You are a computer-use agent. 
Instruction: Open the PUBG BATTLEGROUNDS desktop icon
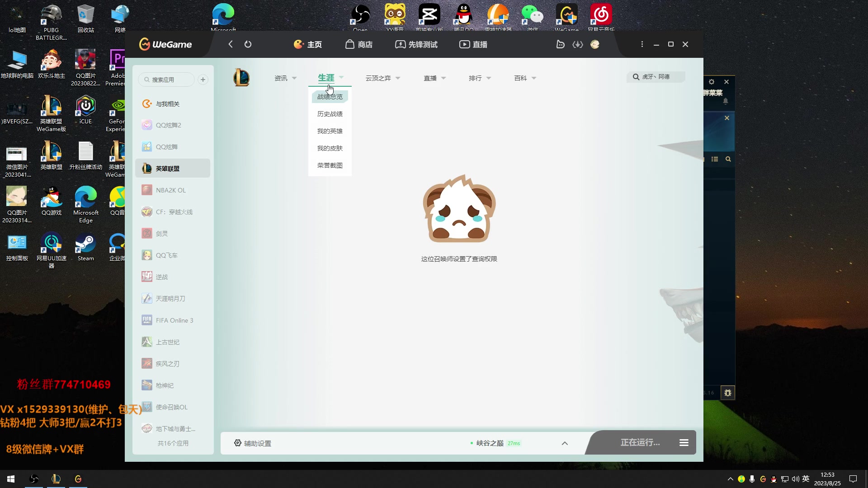pyautogui.click(x=52, y=23)
